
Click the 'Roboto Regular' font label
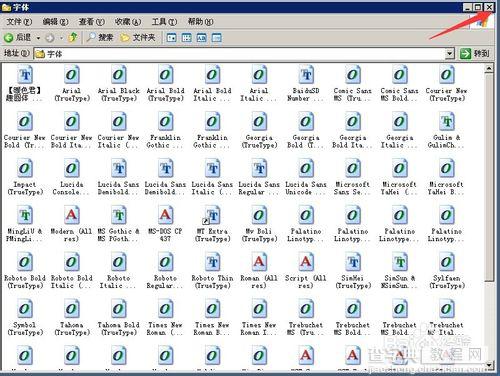click(165, 282)
